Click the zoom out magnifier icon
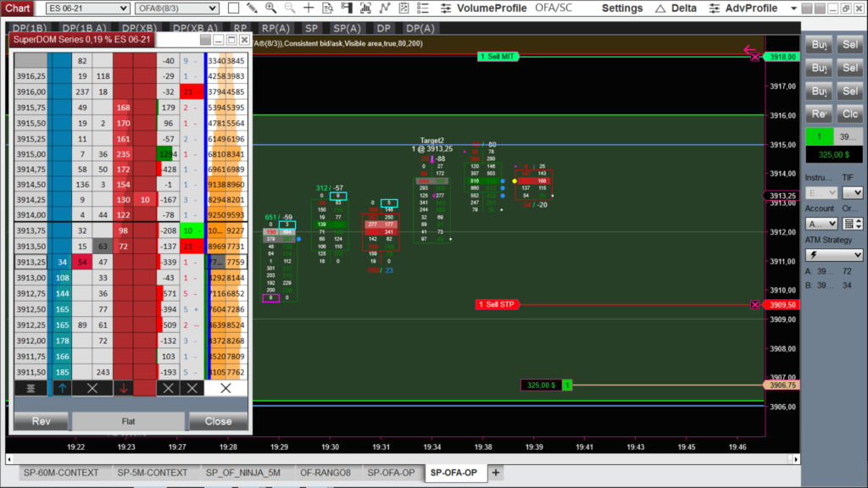868x488 pixels. [x=290, y=8]
